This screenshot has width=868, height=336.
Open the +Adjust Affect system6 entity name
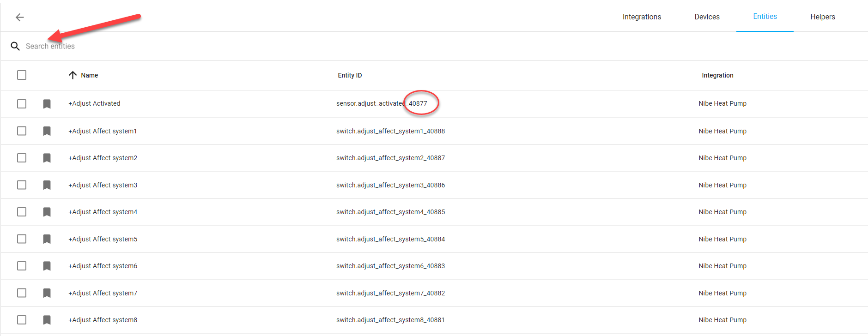coord(103,266)
